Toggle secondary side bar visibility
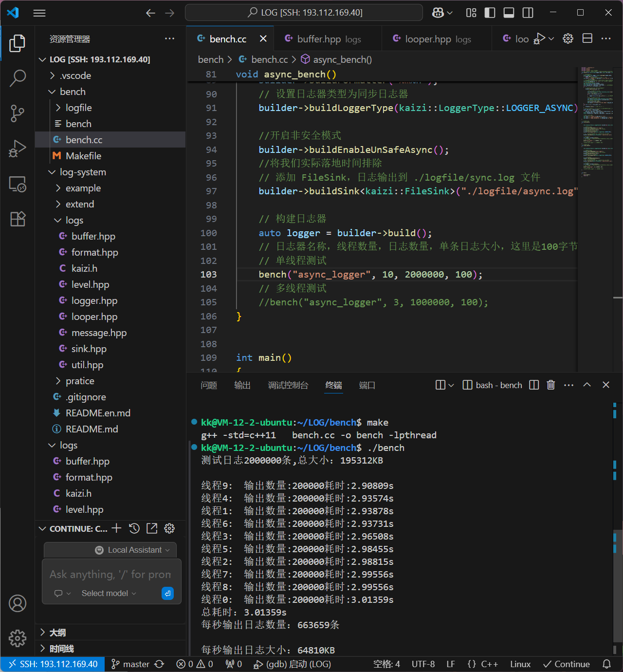 point(528,13)
